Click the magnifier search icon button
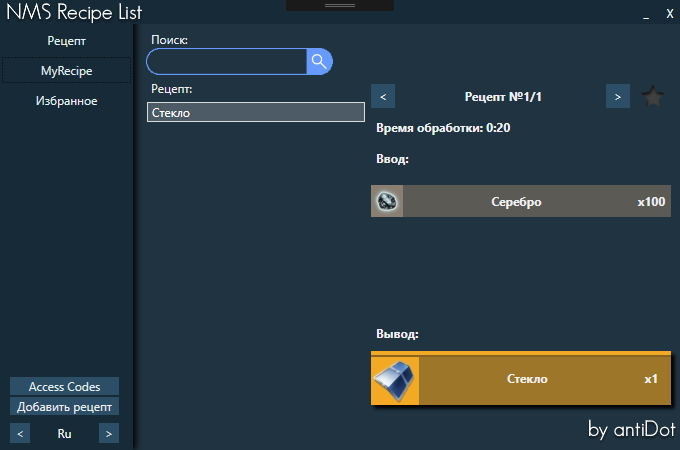Viewport: 680px width, 450px height. (x=319, y=62)
